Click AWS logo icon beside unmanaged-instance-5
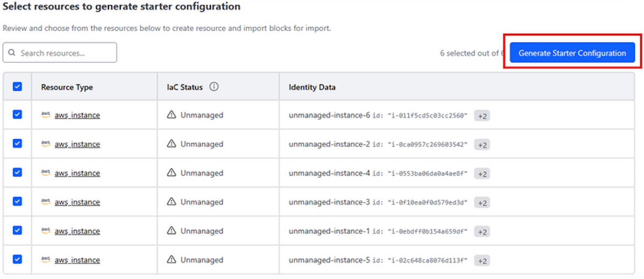Screen dimensions: 644x279 46,260
